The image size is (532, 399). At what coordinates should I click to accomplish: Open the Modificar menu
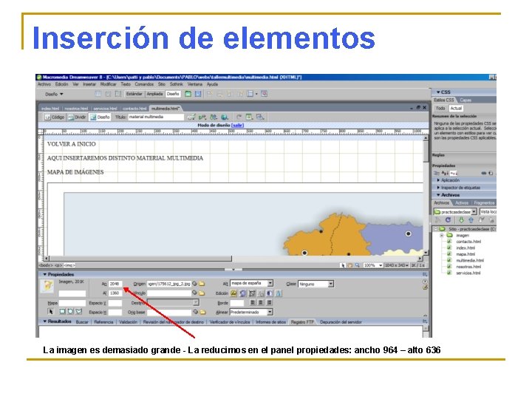[108, 84]
